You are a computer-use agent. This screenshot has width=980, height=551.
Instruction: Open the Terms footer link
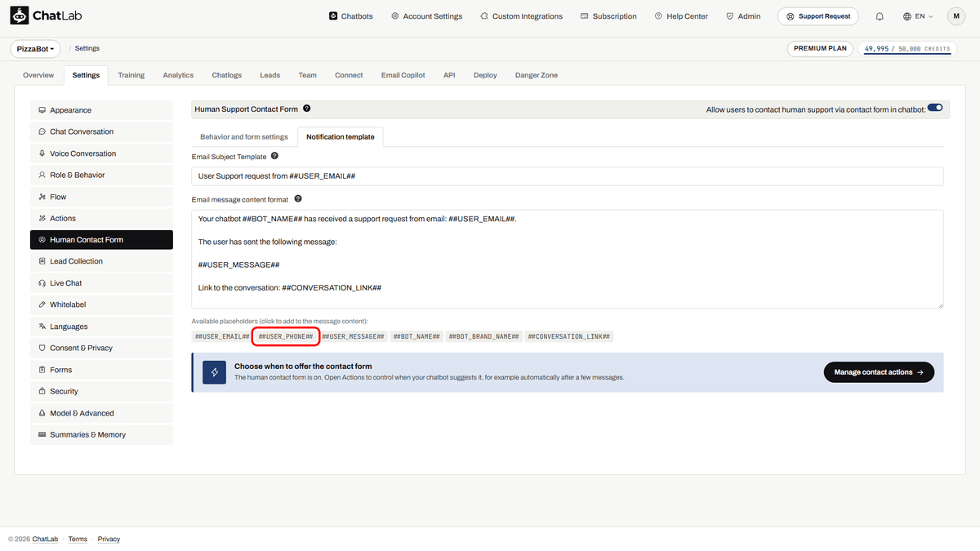(x=78, y=539)
